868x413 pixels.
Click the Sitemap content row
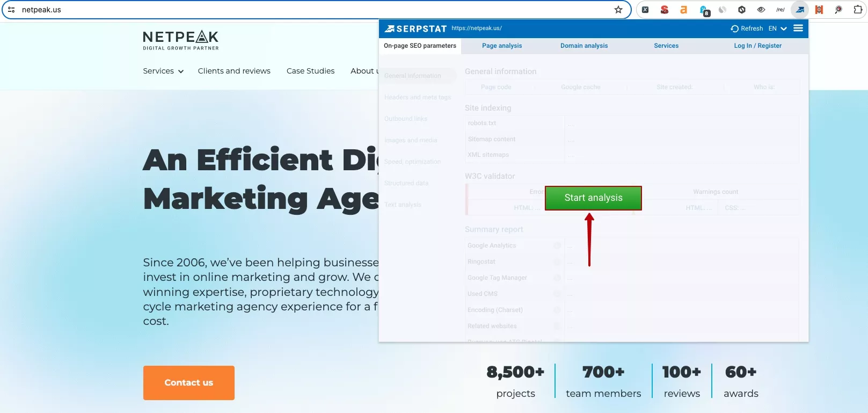[632, 139]
